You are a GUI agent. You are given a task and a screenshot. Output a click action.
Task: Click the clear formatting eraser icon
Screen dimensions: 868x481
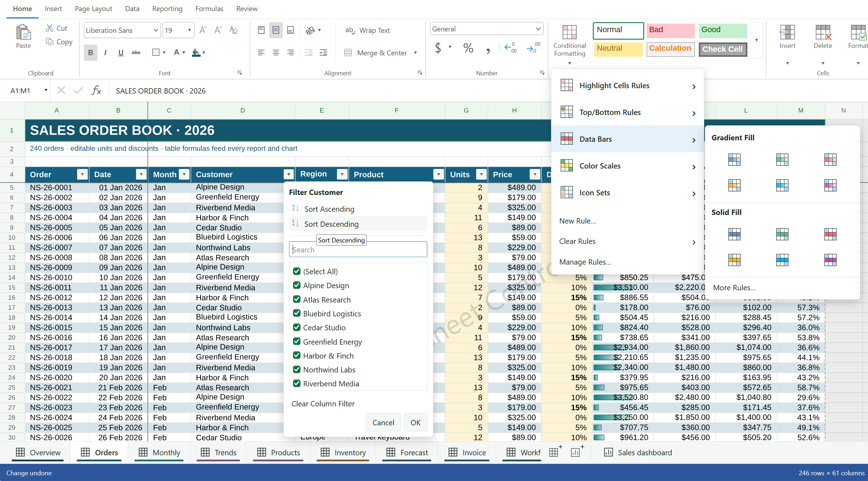(x=233, y=30)
